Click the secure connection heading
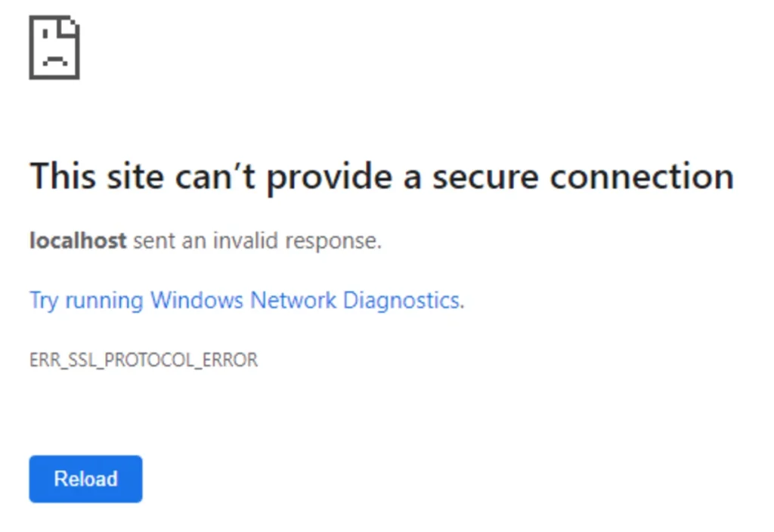Image resolution: width=774 pixels, height=532 pixels. point(382,176)
